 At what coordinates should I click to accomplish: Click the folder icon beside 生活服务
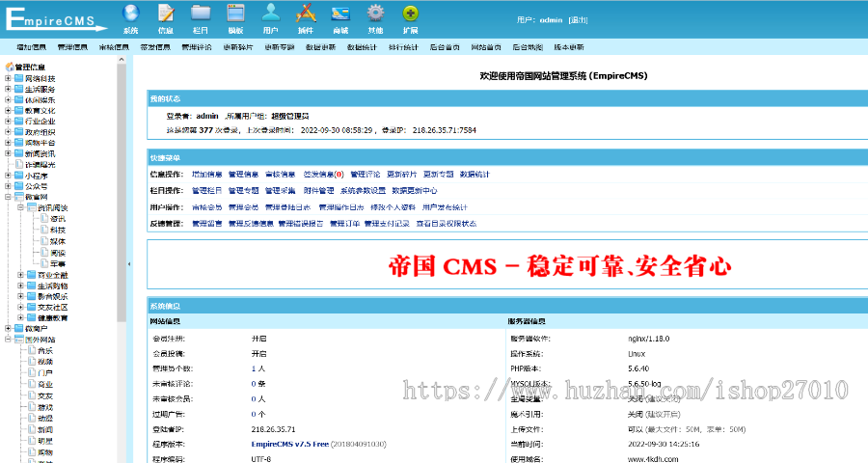(19, 89)
